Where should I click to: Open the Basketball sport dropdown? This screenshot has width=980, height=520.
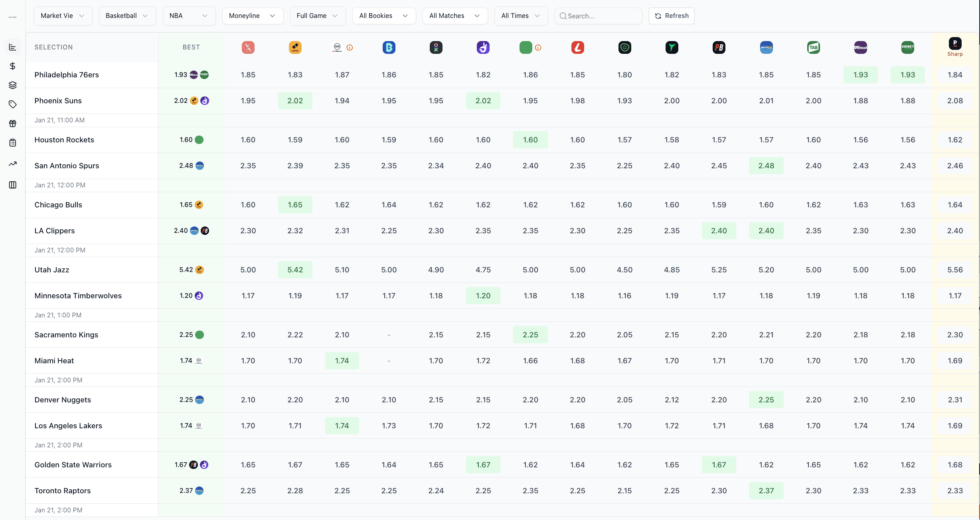tap(127, 16)
